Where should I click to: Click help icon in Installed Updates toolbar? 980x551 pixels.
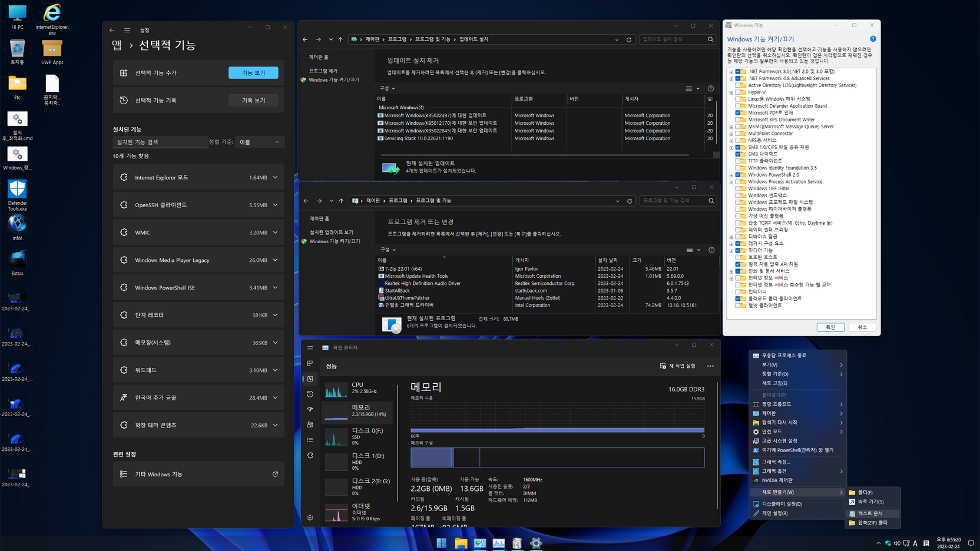click(711, 88)
